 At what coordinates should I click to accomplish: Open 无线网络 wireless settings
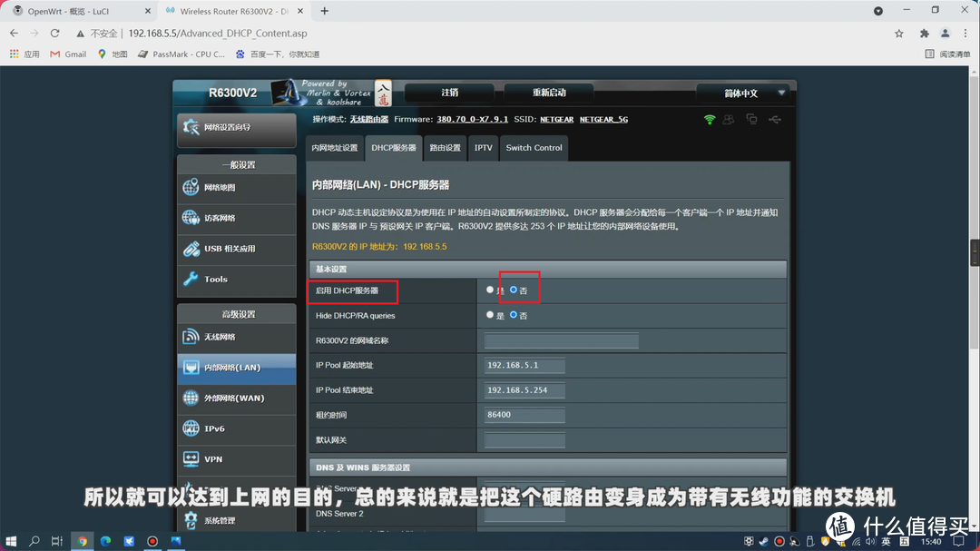236,337
